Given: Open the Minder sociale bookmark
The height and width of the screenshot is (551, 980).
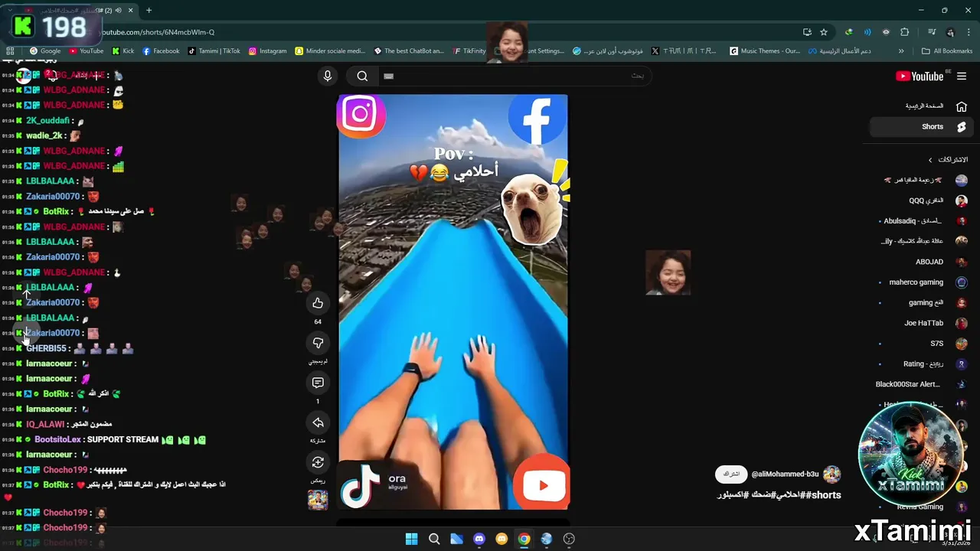Looking at the screenshot, I should pyautogui.click(x=330, y=51).
